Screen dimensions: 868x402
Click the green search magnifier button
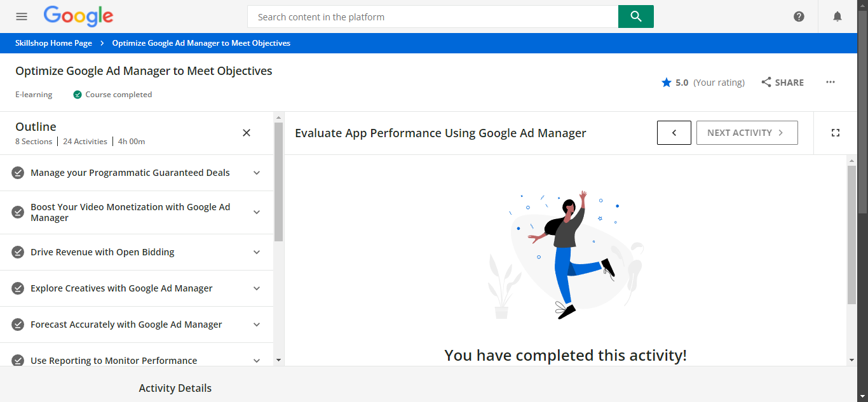tap(635, 17)
